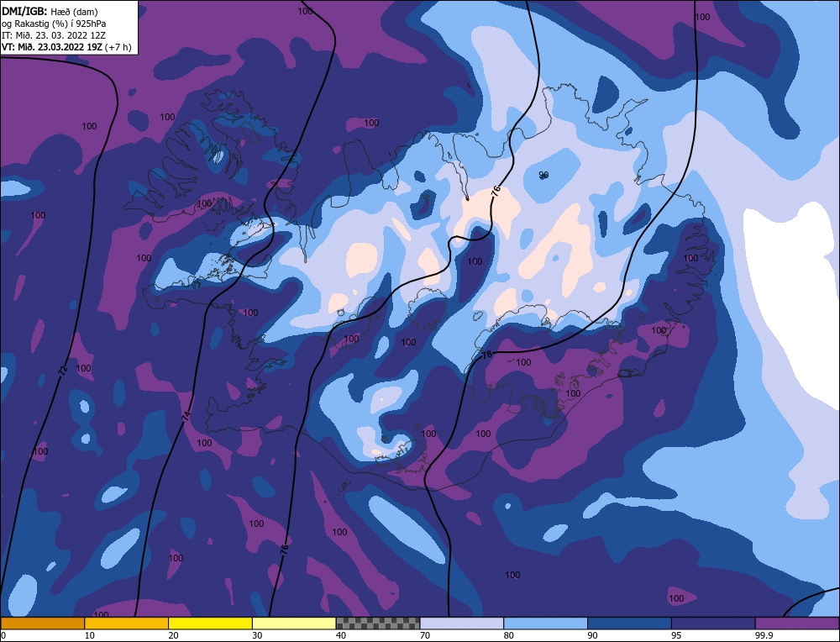This screenshot has height=642, width=840.
Task: Click the 'DMI/IGB: Hæð (dam)' title text
Action: 50,11
